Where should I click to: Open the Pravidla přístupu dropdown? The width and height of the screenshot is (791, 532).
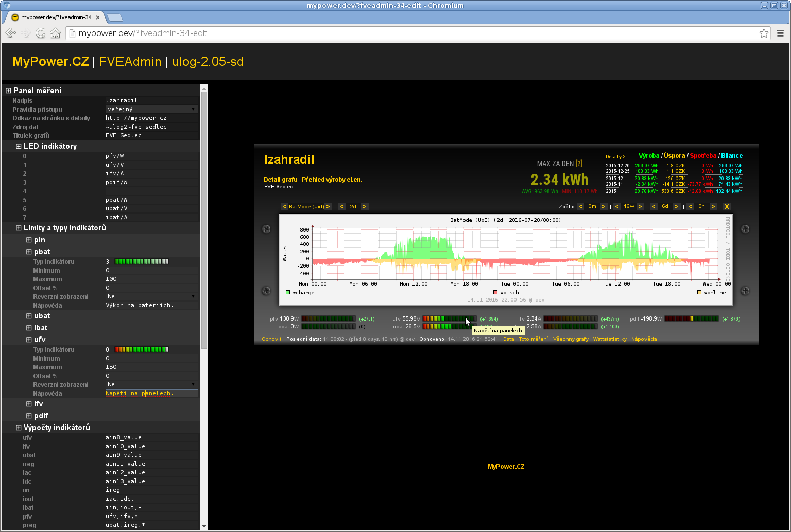coord(151,109)
